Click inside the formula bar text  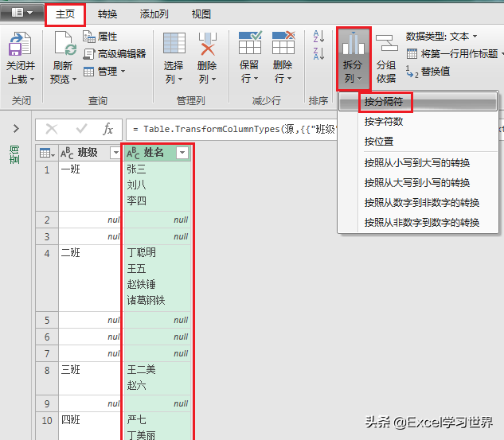point(232,130)
